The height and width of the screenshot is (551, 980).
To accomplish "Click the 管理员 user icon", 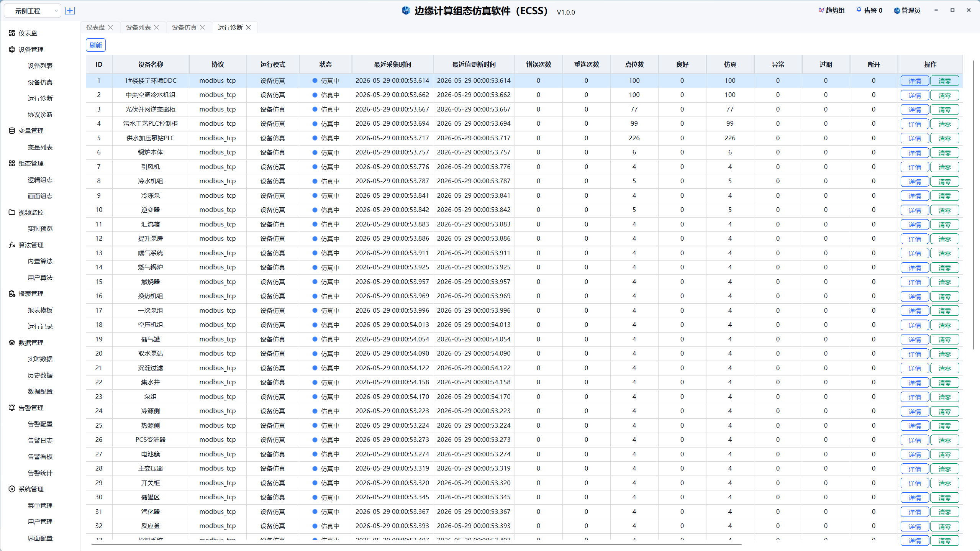I will coord(896,10).
